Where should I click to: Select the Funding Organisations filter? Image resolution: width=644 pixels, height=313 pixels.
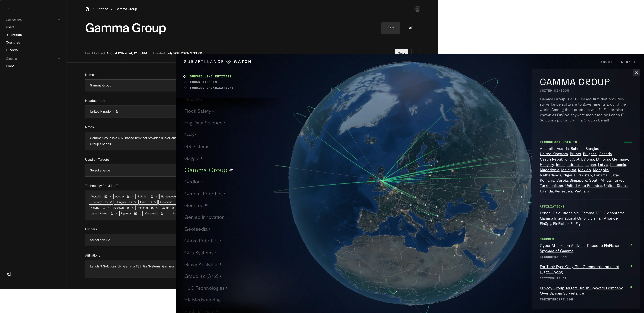point(211,88)
